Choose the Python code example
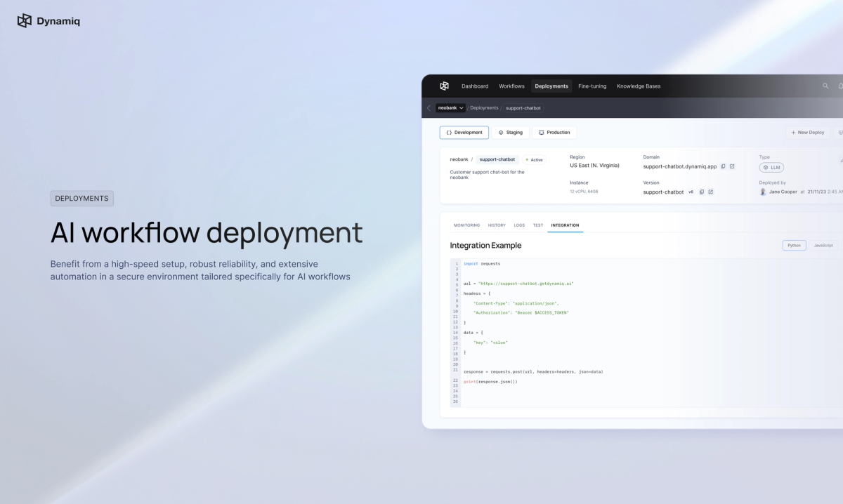Image resolution: width=843 pixels, height=504 pixels. (794, 245)
